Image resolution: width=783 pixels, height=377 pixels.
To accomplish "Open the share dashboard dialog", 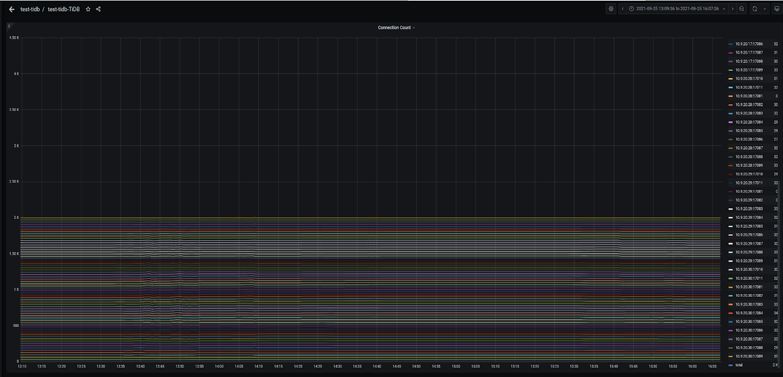I will point(98,9).
